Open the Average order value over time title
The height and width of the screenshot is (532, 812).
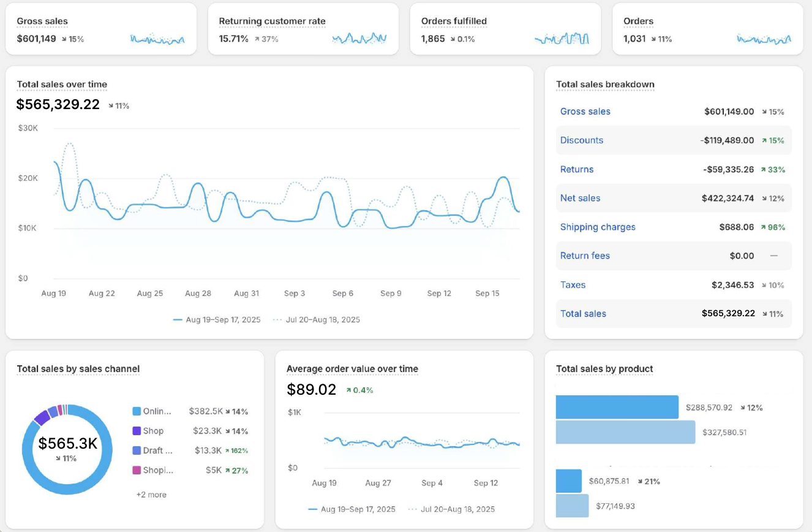tap(352, 369)
